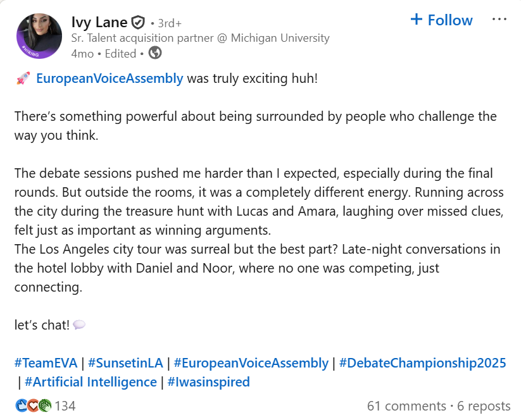The width and height of the screenshot is (521, 420).
Task: Open the #SunsetinLA hashtag
Action: click(125, 363)
